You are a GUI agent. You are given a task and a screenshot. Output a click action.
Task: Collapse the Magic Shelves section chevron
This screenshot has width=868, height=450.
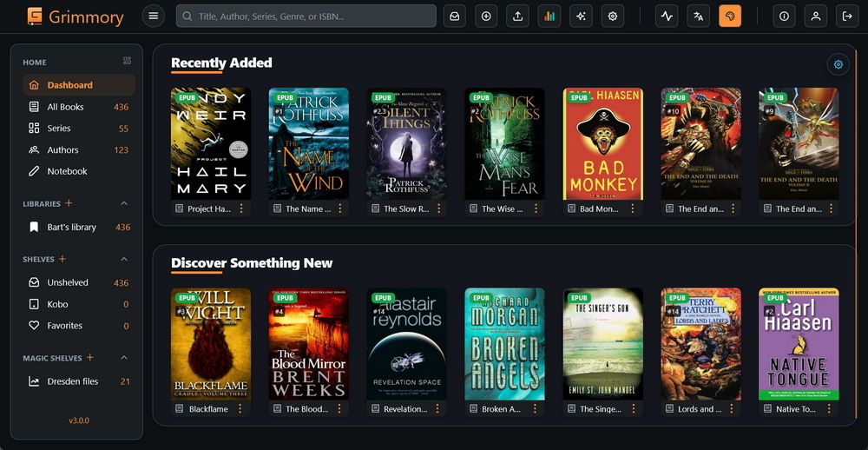(x=124, y=357)
